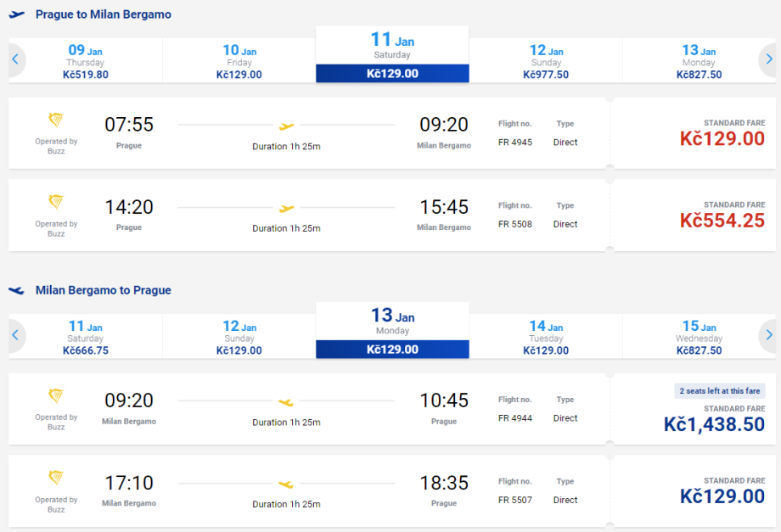The height and width of the screenshot is (532, 781).
Task: Click yellow plane icon on 17:10 flight route
Action: (x=286, y=484)
